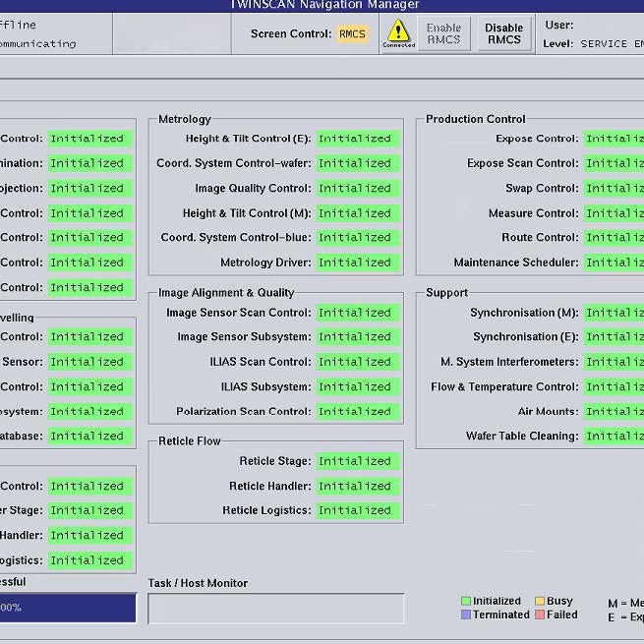
Task: Click the Initialized legend label text
Action: (497, 601)
